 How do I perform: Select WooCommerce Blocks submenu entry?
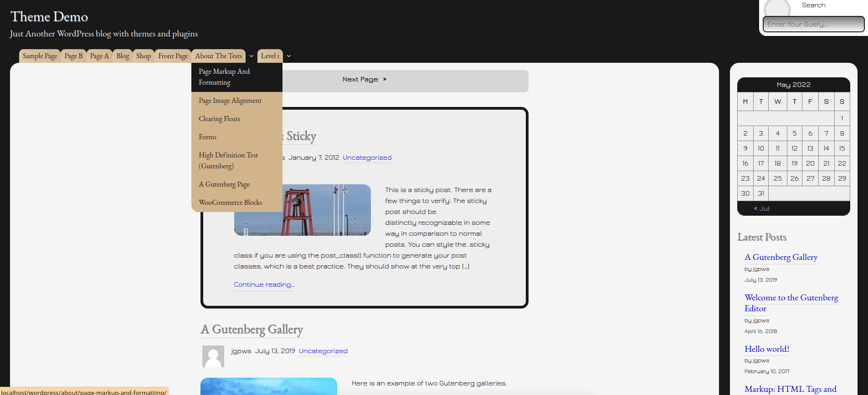237,203
